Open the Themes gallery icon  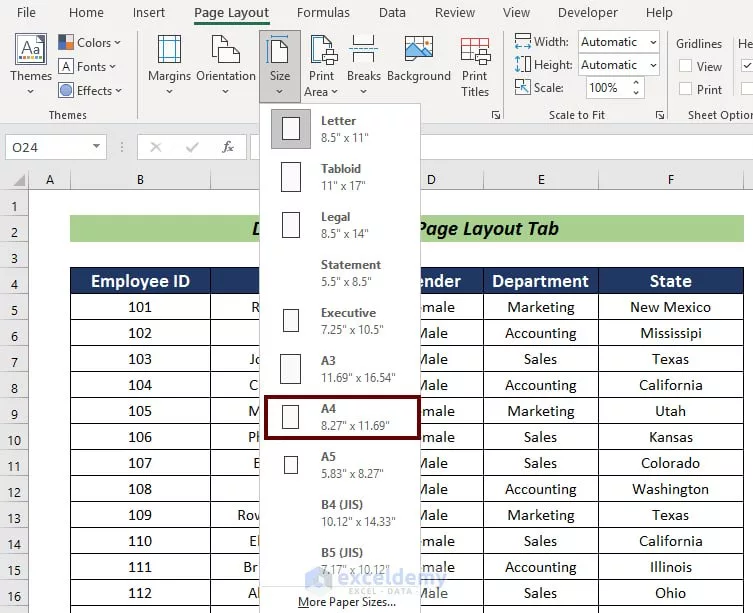click(31, 50)
